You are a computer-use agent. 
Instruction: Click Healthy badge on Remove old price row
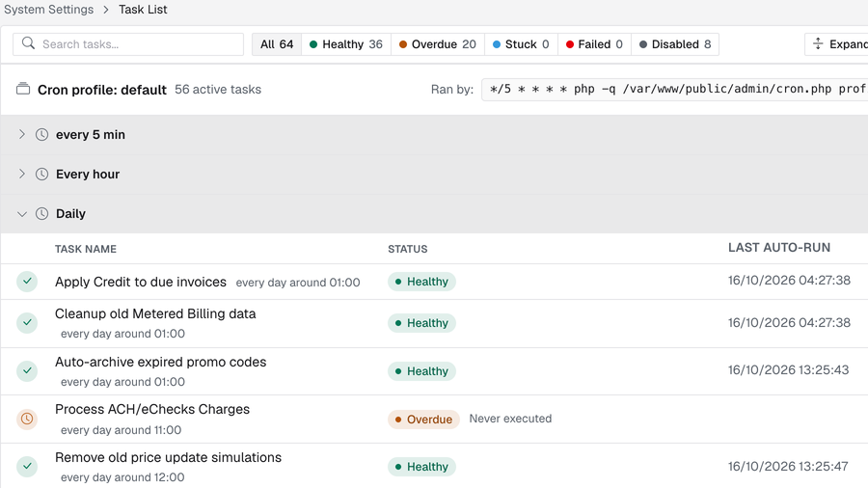(x=421, y=467)
